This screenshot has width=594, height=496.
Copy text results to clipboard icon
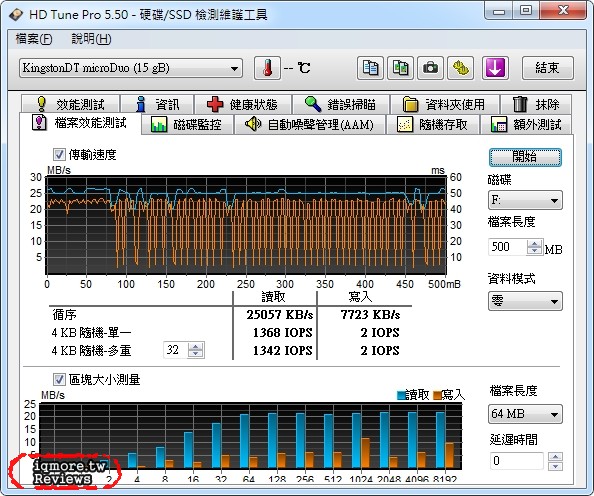pos(370,68)
